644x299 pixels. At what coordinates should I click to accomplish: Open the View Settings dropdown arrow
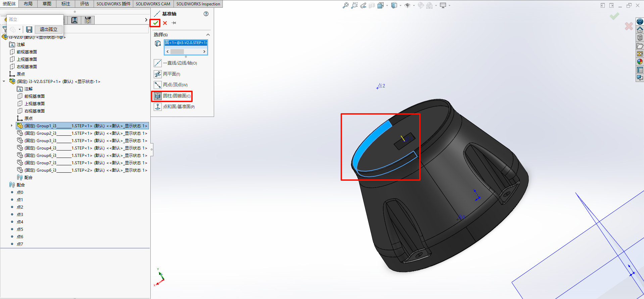click(x=449, y=5)
